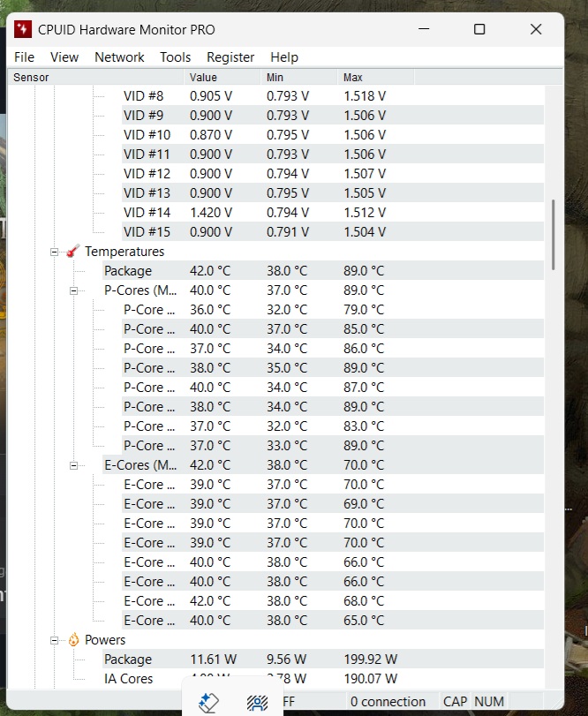
Task: Collapse the Temperatures tree node
Action: pyautogui.click(x=55, y=252)
